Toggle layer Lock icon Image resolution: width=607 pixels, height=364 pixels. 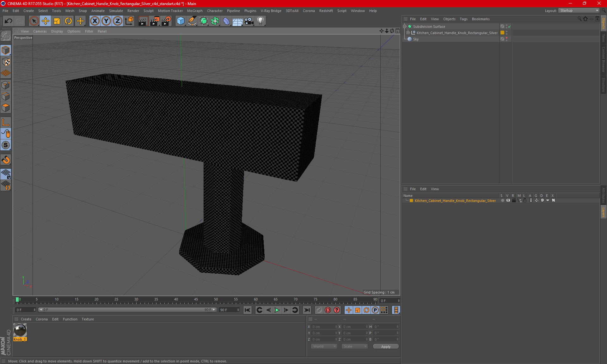[x=525, y=200]
